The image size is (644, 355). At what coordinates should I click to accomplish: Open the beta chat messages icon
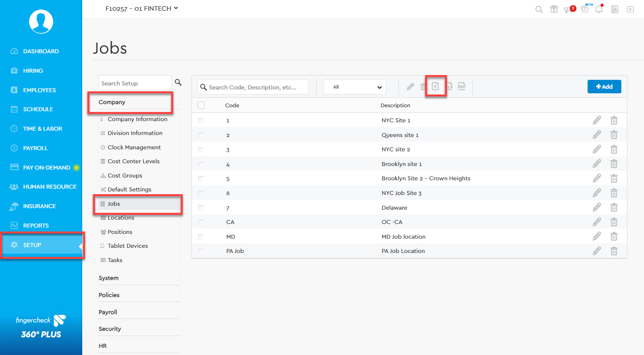click(585, 10)
